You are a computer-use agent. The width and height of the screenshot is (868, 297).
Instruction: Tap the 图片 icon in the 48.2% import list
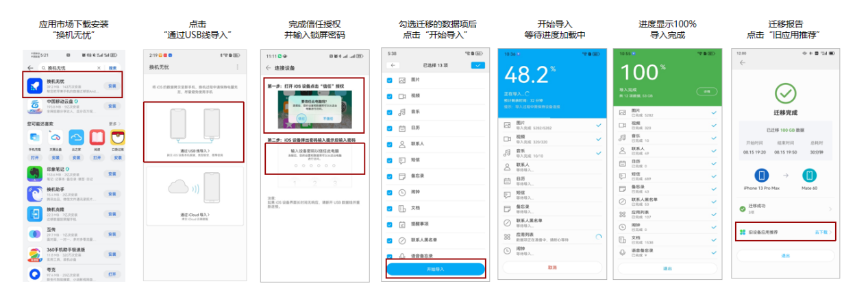[x=507, y=126]
